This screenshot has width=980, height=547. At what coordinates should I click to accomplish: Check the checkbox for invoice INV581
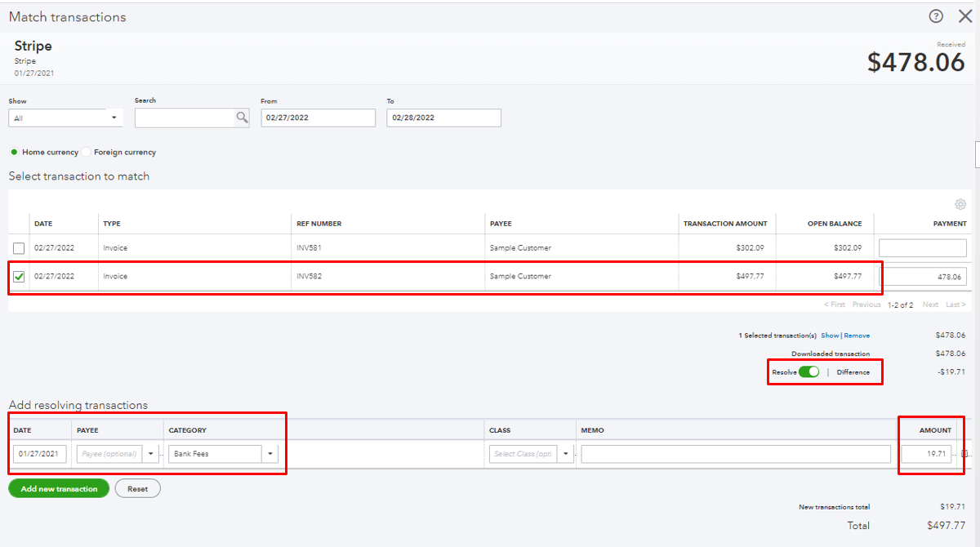pos(18,247)
